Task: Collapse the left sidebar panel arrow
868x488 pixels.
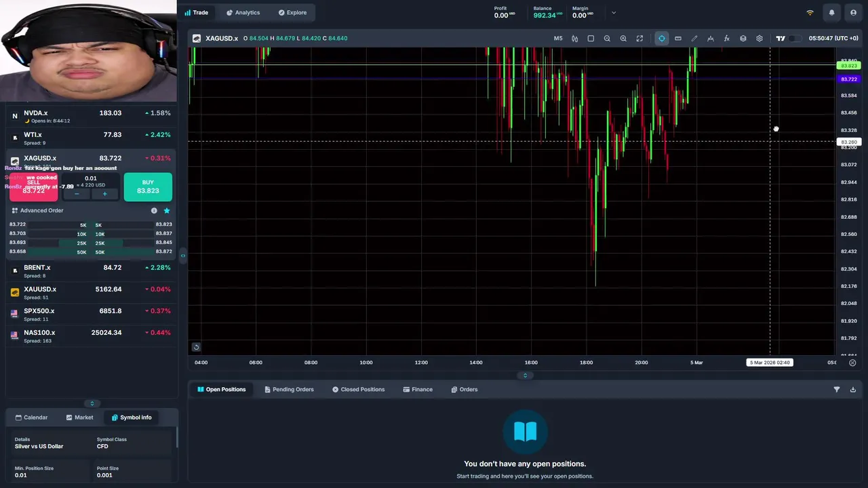Action: [182, 256]
